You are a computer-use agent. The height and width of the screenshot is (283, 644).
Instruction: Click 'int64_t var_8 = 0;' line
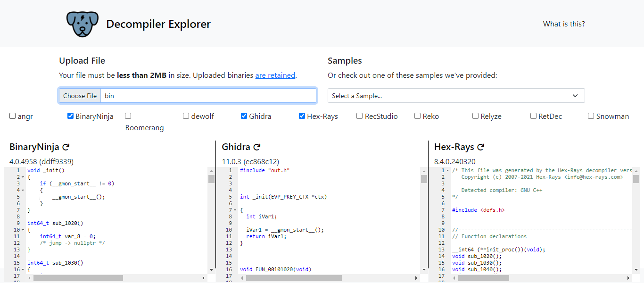(x=67, y=236)
